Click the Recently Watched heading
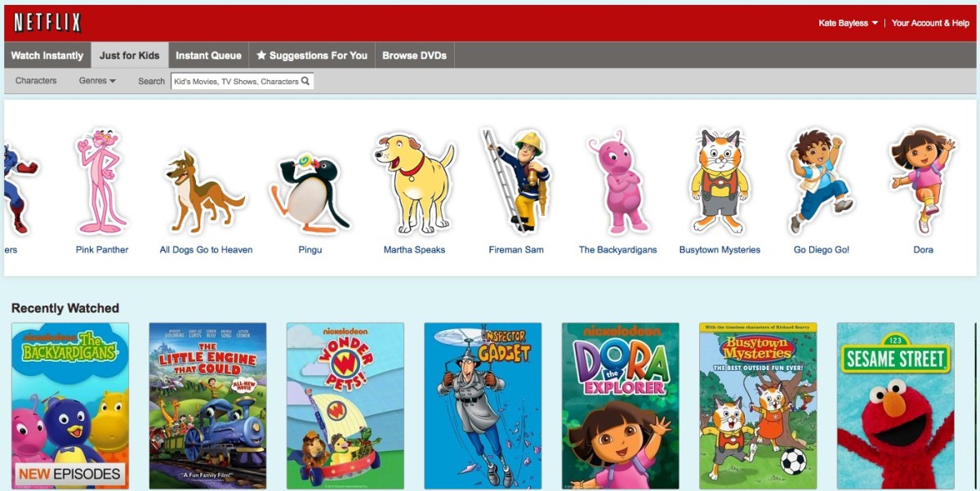 coord(65,308)
